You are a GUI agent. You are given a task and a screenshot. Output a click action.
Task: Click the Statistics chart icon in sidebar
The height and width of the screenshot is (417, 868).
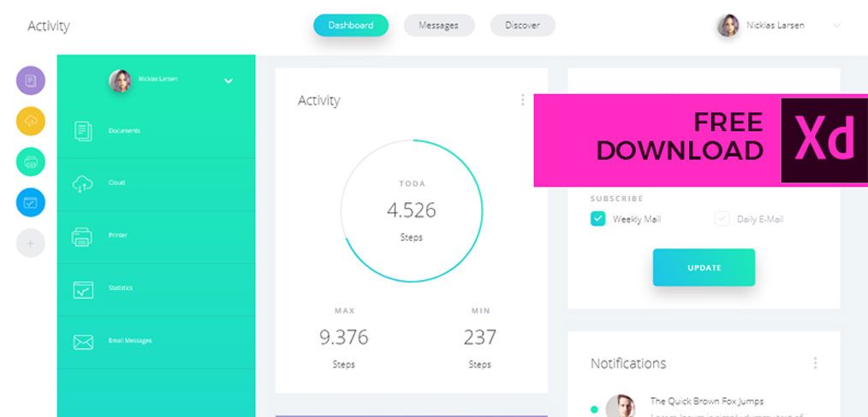[x=83, y=289]
